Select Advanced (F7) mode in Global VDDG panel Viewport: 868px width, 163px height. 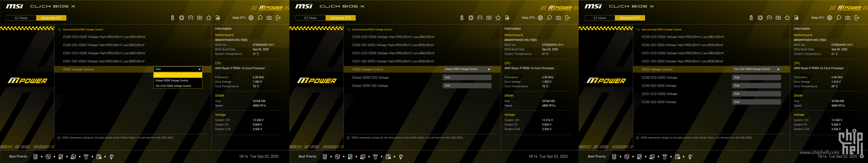[x=341, y=18]
